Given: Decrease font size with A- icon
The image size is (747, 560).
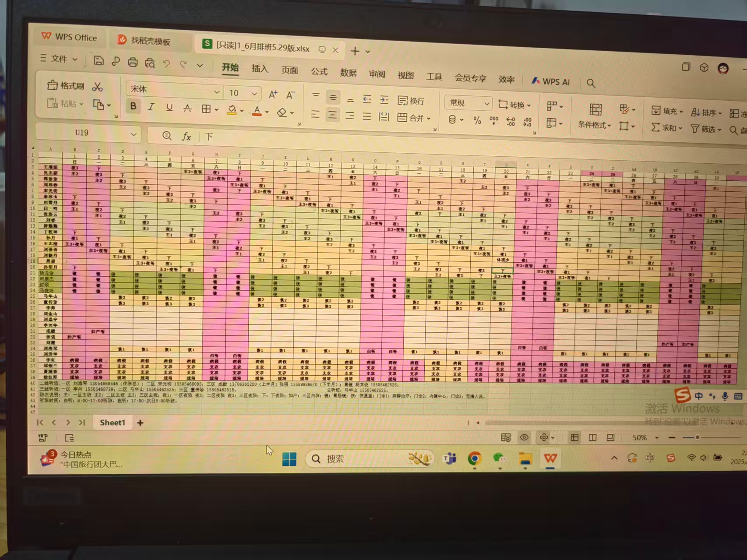Looking at the screenshot, I should pyautogui.click(x=290, y=95).
